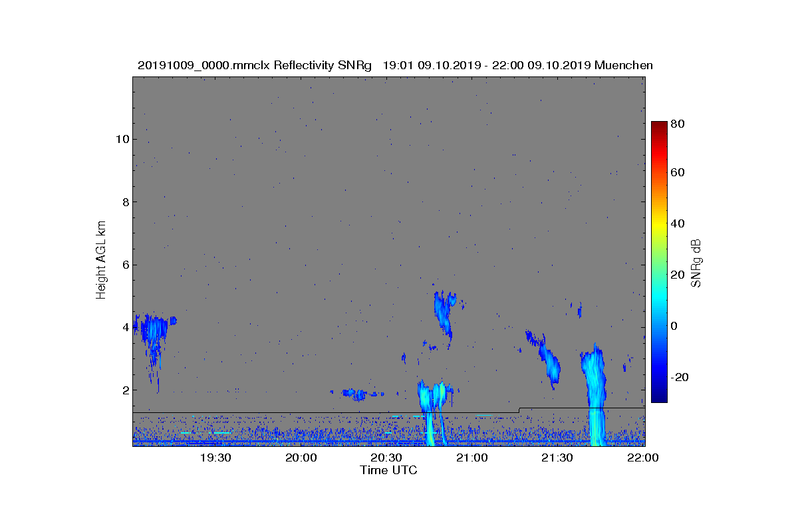The image size is (798, 532).
Task: Click the '19:30' time tick label
Action: [x=215, y=458]
